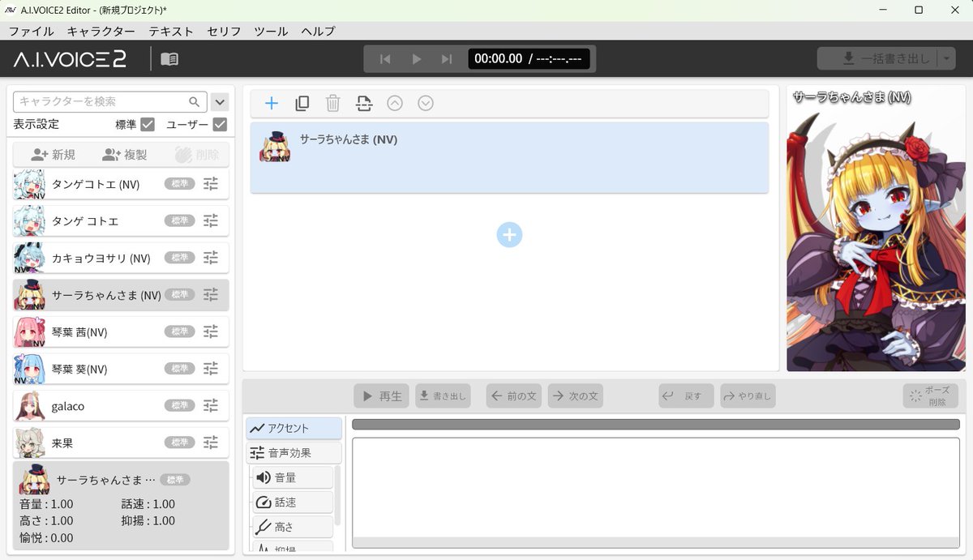Expand the character search filter dropdown

tap(220, 102)
